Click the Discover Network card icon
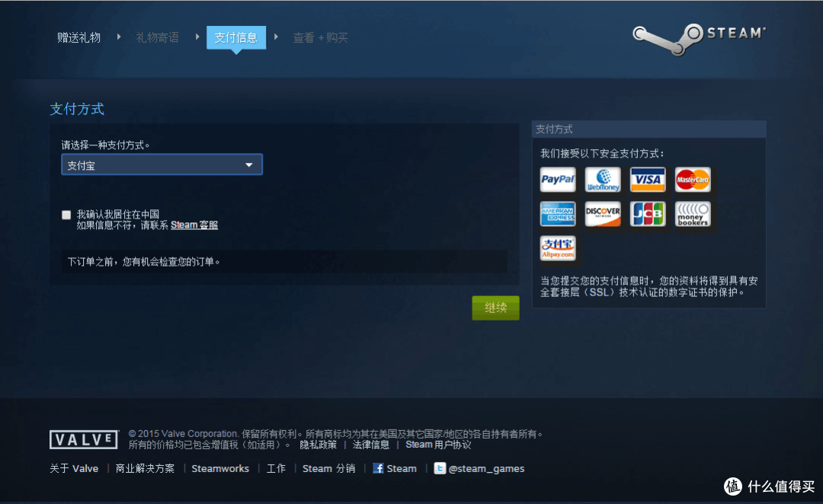The width and height of the screenshot is (823, 504). 603,214
